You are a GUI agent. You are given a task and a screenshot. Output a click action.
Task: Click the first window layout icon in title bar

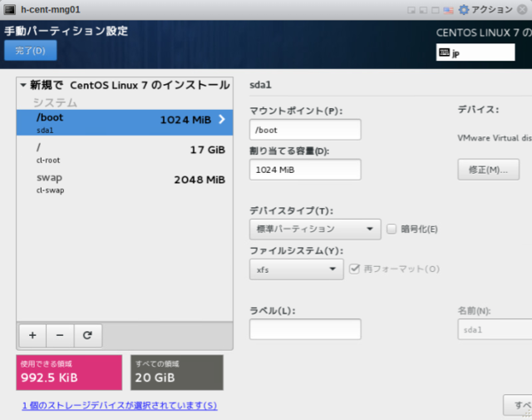click(x=411, y=10)
